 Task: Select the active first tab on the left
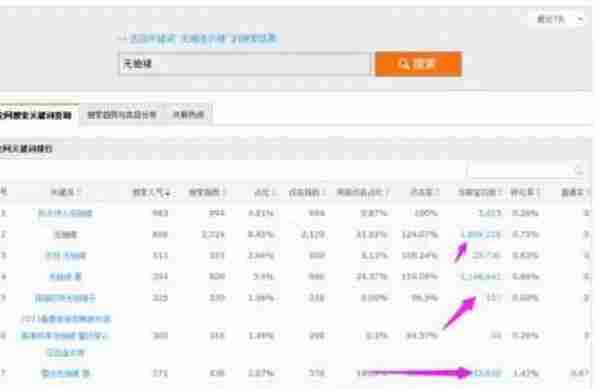click(x=37, y=115)
